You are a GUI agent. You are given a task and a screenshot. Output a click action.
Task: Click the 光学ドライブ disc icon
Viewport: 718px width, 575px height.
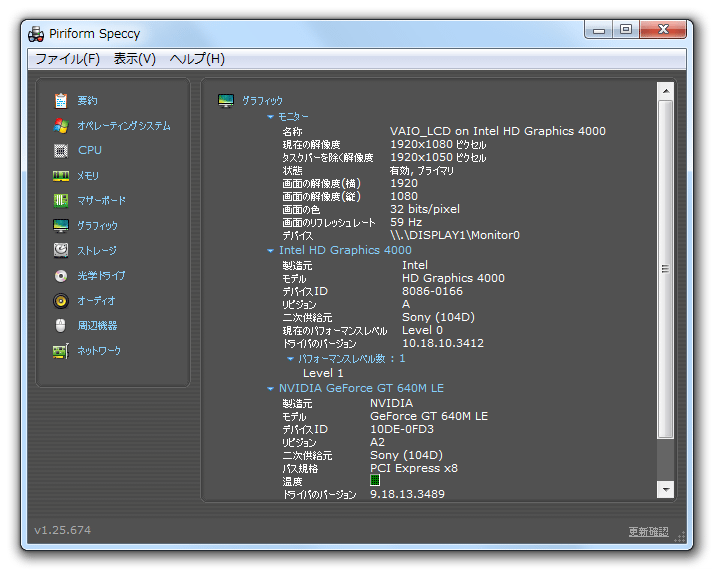61,276
